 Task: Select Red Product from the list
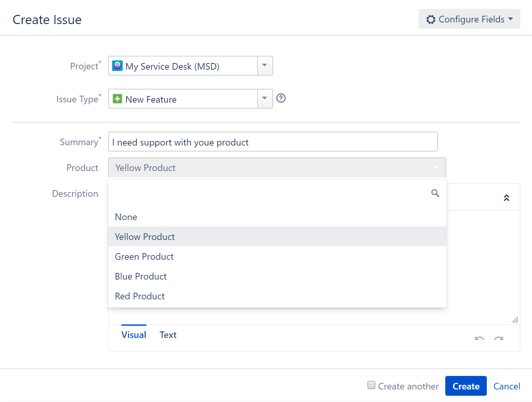(140, 296)
